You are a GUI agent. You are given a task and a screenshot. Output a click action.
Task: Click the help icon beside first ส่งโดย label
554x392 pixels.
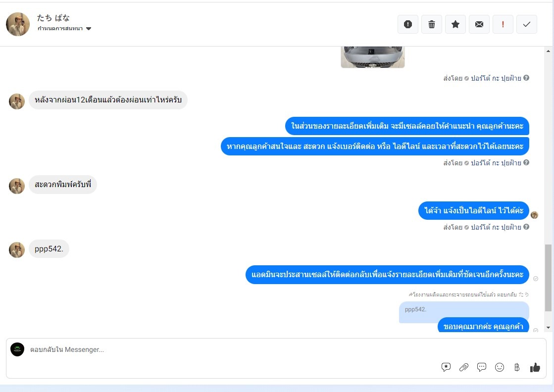point(526,78)
